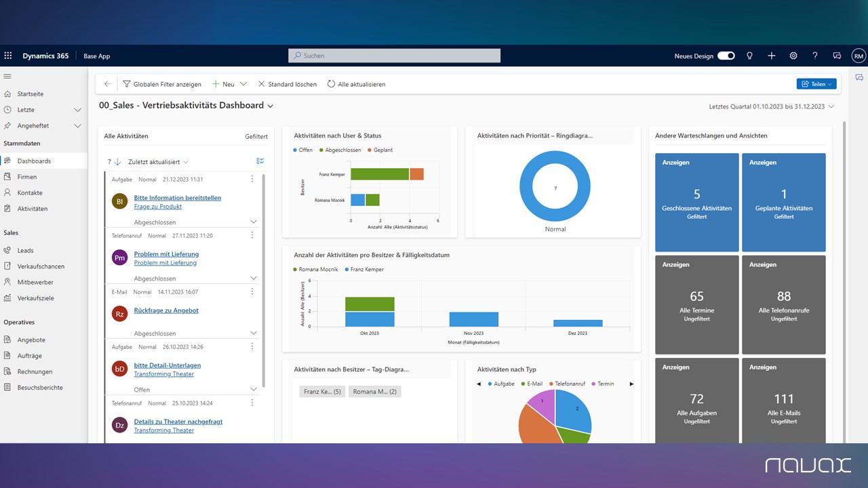Click the left legend arrow in Aktivitäten nach Typ
The image size is (868, 488).
pos(479,384)
